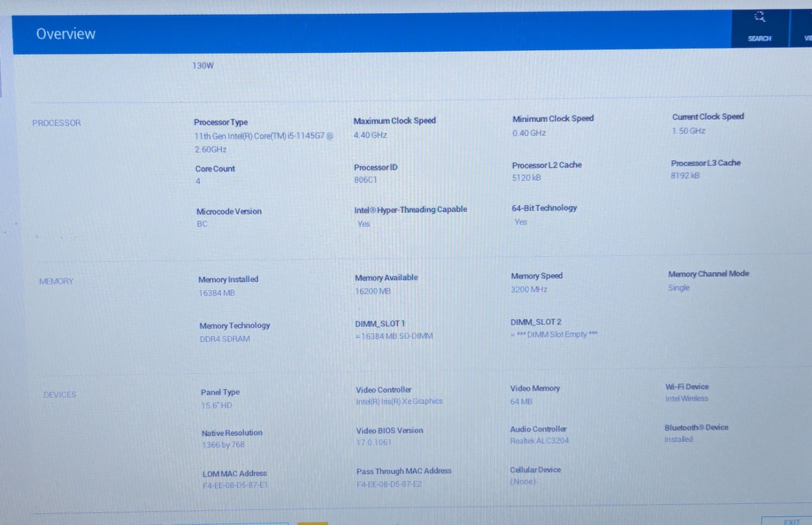Click the EXIT button

[791, 521]
